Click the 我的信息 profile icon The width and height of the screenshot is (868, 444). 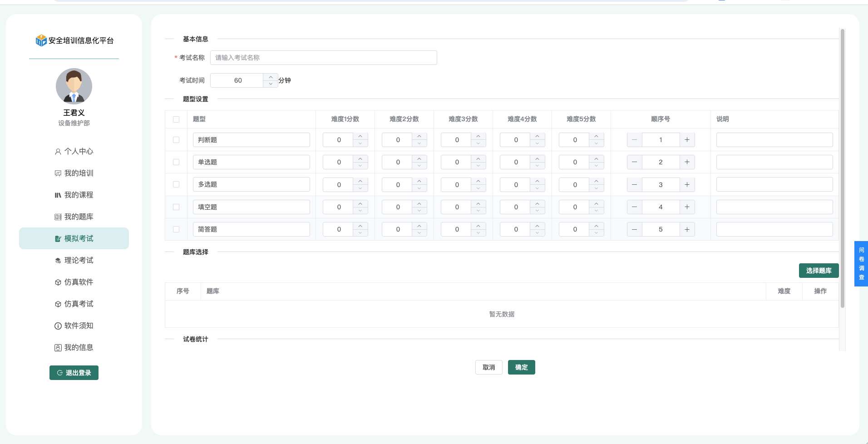tap(58, 348)
